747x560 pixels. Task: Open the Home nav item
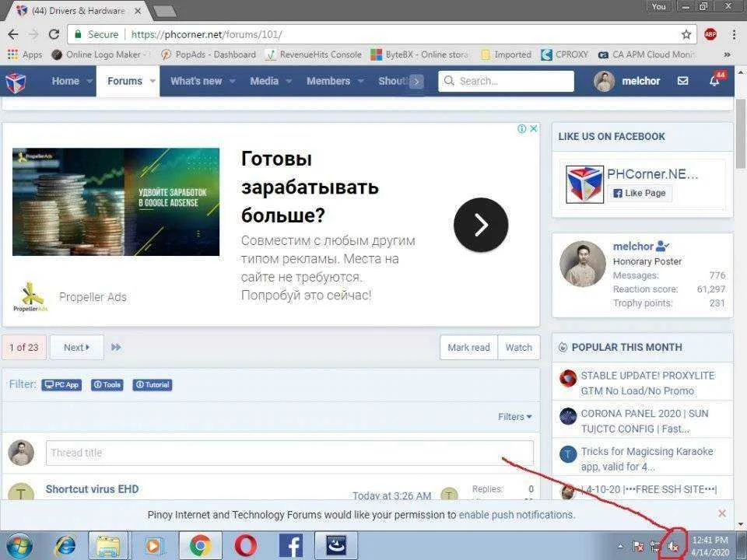[65, 81]
